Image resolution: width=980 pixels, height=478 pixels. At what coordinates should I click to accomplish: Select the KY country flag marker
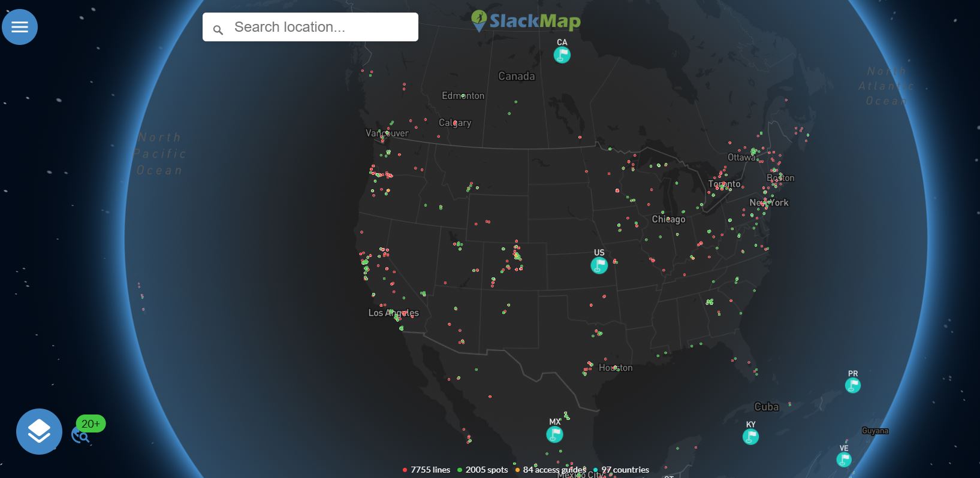click(x=750, y=437)
